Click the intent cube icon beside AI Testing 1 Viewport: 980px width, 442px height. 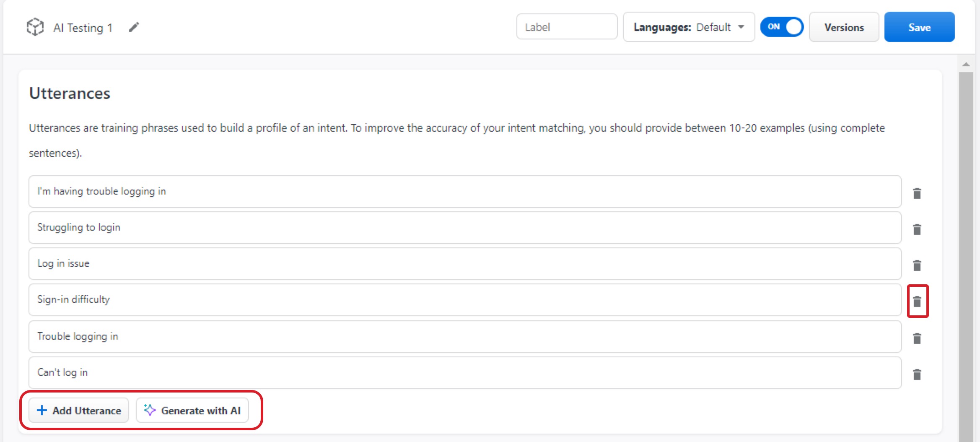tap(35, 27)
